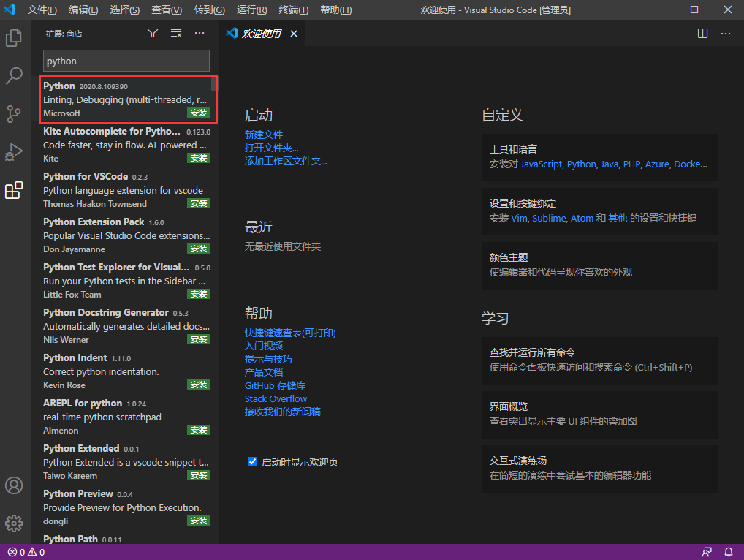
Task: Open the 颜色主题 card
Action: click(x=600, y=265)
